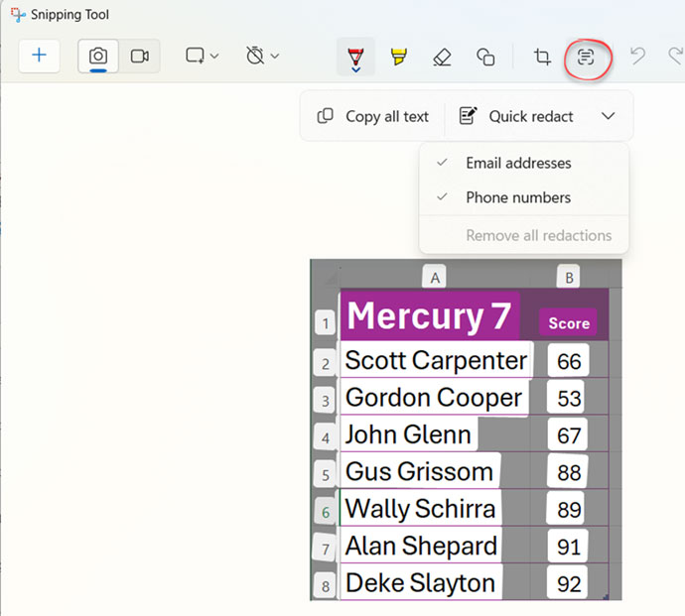Activate the Image crop tool
Viewport: 685px width, 616px height.
pyautogui.click(x=542, y=58)
